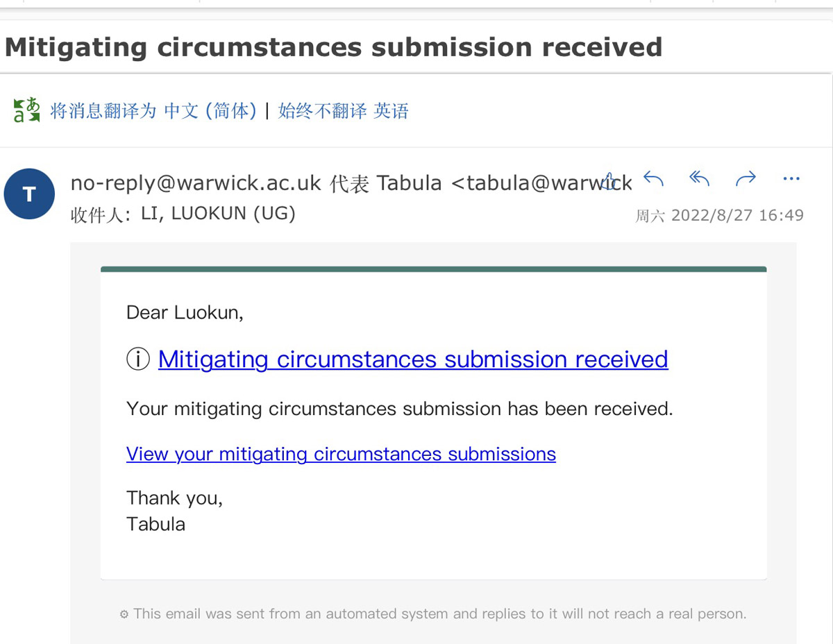Viewport: 833px width, 644px height.
Task: Click the received date 2022/8/27 16:49
Action: tap(737, 215)
